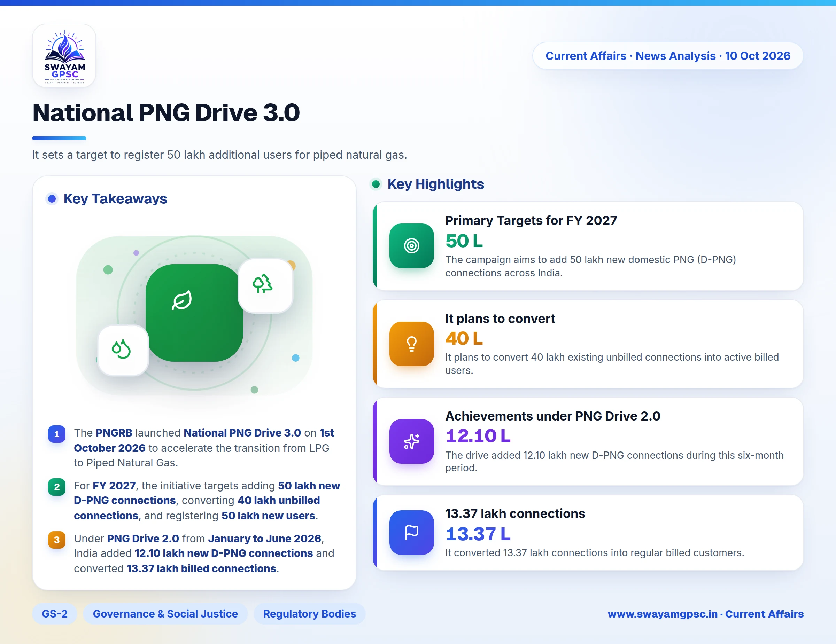Click the 13.37 L figure
Viewport: 836px width, 644px height.
click(x=478, y=534)
